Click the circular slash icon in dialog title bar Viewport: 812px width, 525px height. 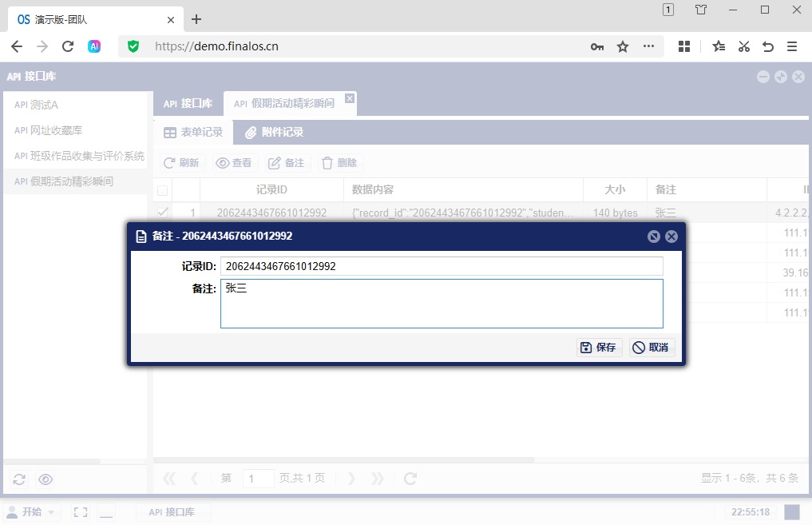pos(654,237)
